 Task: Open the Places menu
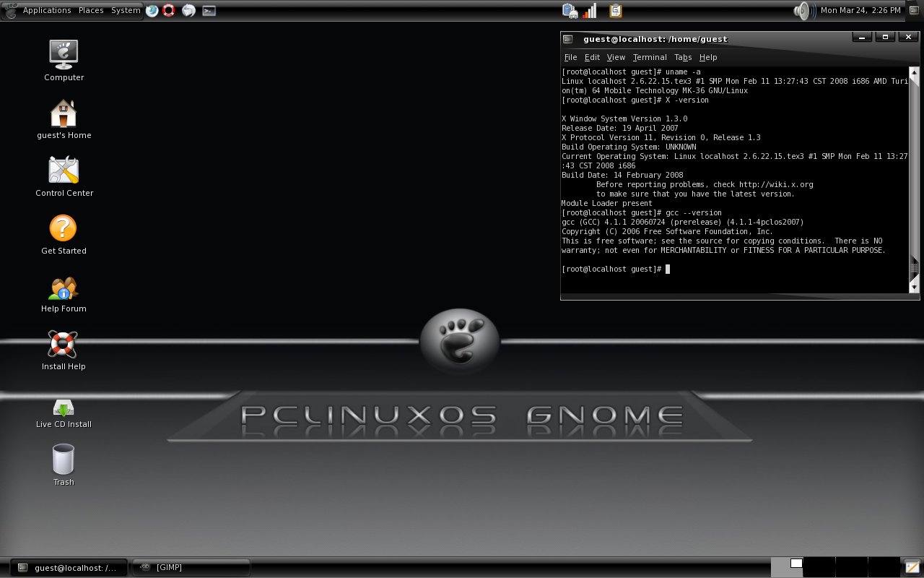click(91, 10)
